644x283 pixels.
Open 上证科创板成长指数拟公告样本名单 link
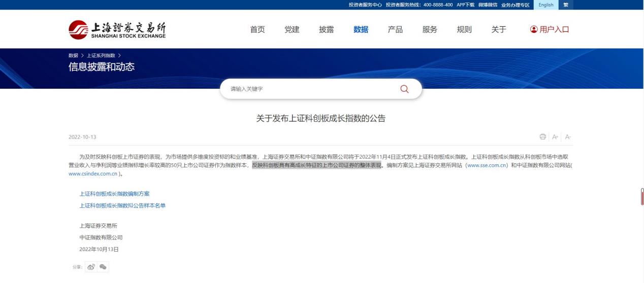[x=122, y=205]
